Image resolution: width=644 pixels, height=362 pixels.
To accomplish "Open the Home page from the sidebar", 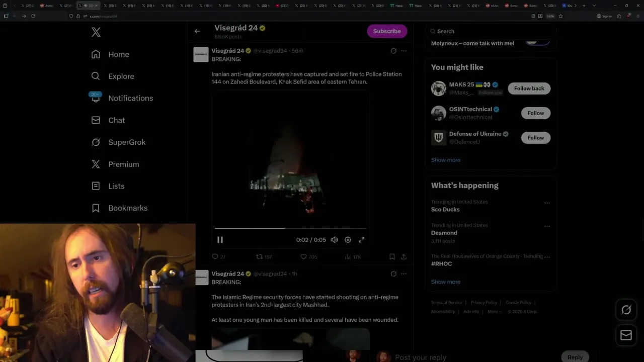I will [x=110, y=54].
